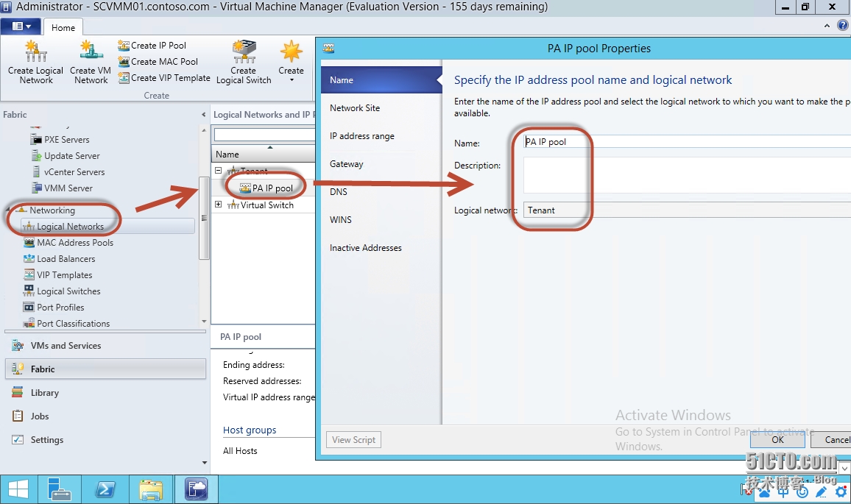Viewport: 851px width, 504px height.
Task: Open Server Manager from the taskbar
Action: pos(59,489)
